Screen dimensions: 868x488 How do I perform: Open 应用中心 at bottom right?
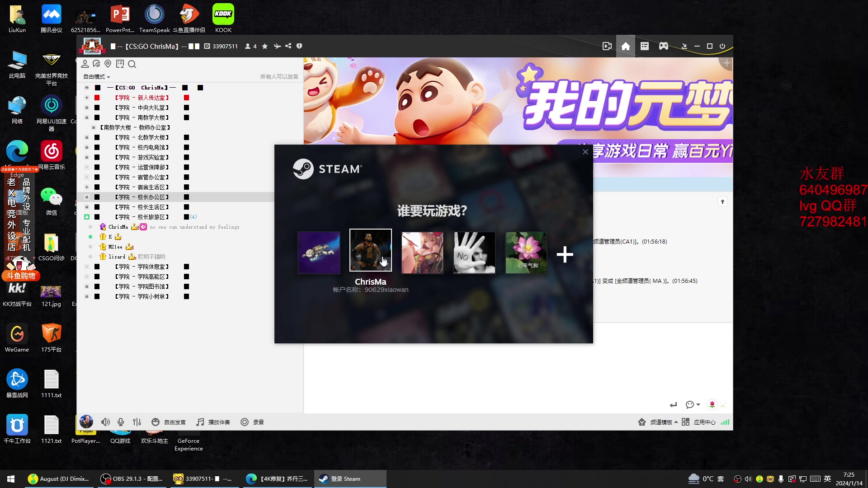(704, 422)
